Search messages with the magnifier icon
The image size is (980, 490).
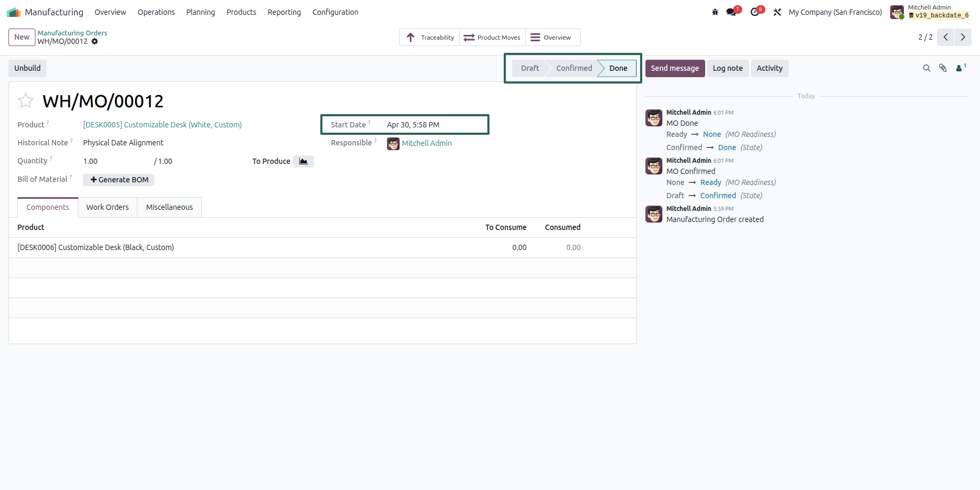[927, 68]
